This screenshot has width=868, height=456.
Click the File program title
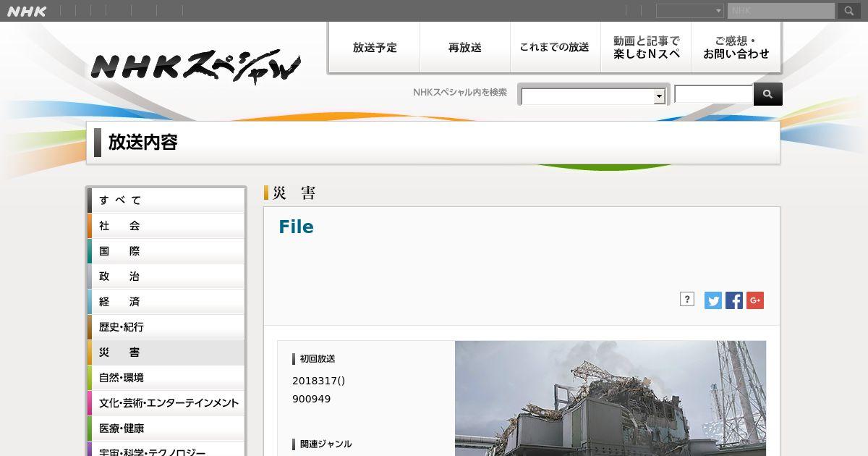coord(296,227)
